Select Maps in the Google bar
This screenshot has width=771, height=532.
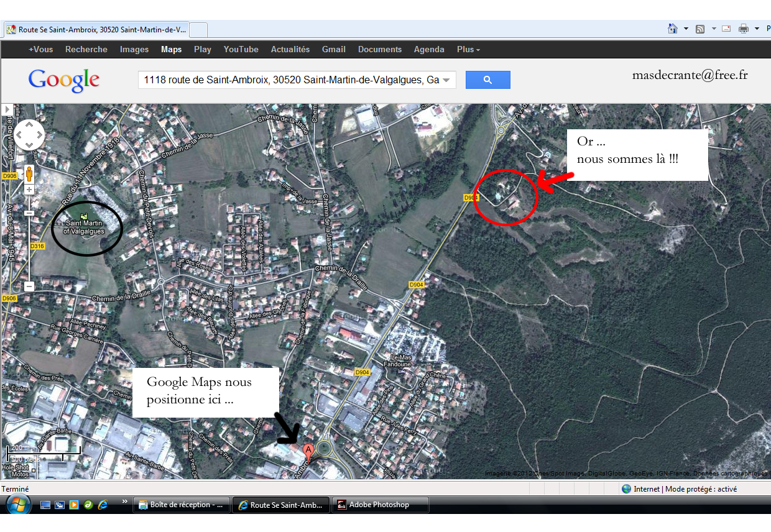tap(171, 50)
